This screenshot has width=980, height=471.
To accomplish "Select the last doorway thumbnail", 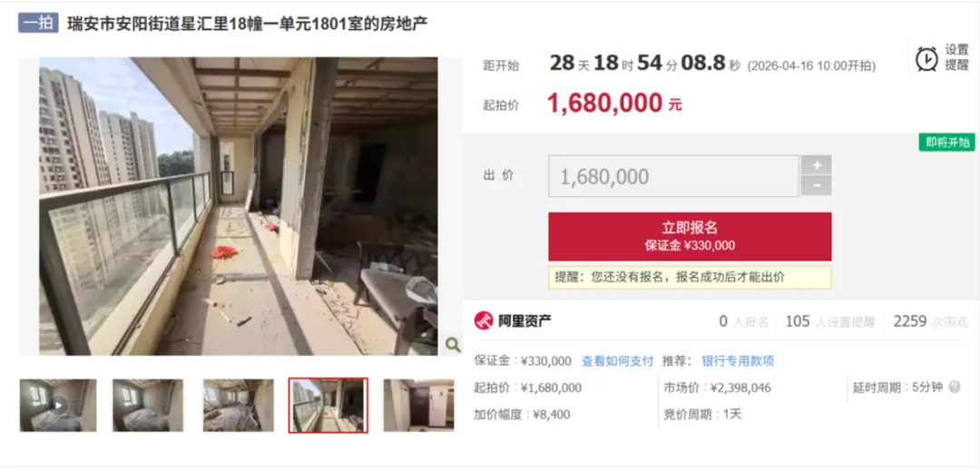I will (418, 405).
